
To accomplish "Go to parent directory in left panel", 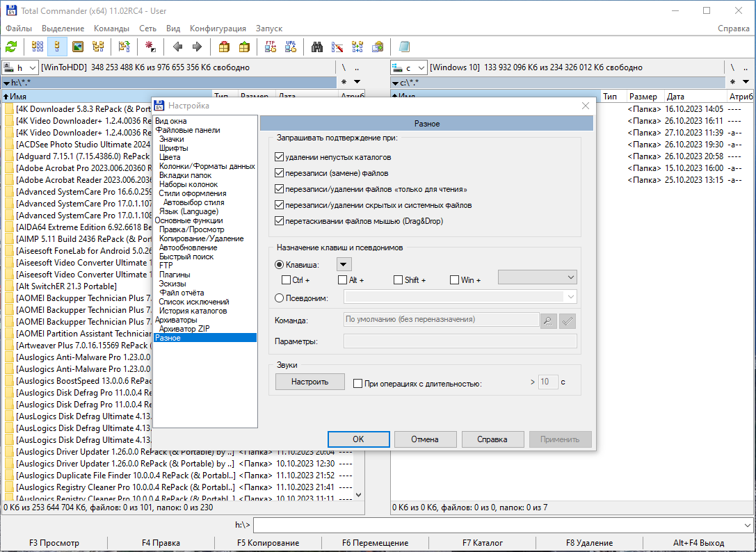I will pos(357,67).
